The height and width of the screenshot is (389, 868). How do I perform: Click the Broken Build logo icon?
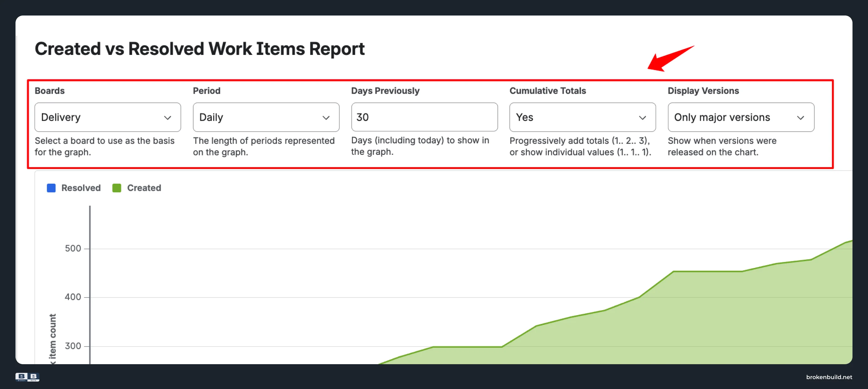coord(27,377)
